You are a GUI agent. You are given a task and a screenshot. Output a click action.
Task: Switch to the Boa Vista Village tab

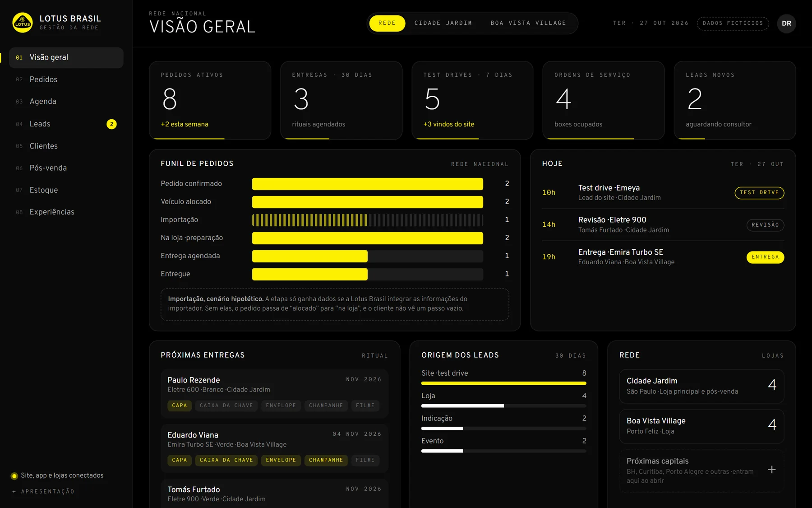528,23
